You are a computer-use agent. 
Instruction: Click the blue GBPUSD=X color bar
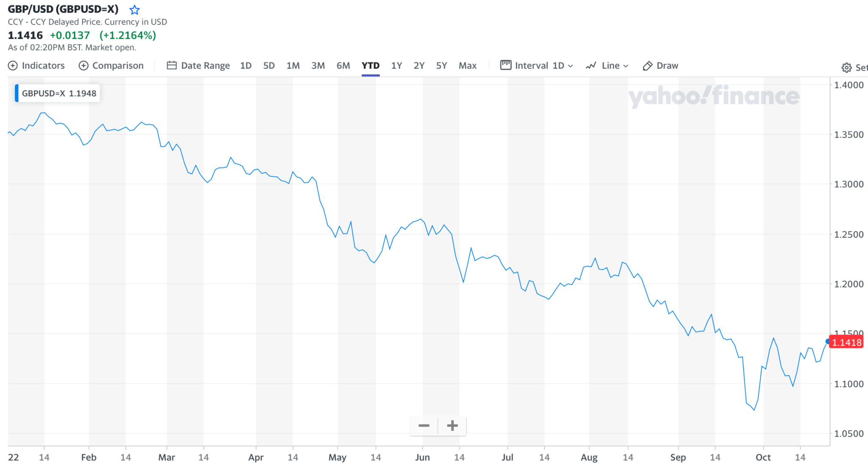click(x=17, y=93)
